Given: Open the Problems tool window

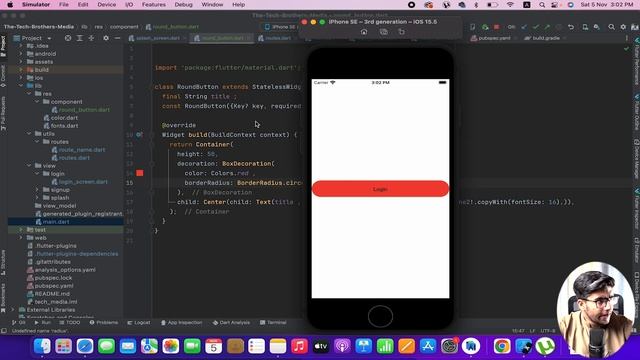Looking at the screenshot, I should coord(104,322).
